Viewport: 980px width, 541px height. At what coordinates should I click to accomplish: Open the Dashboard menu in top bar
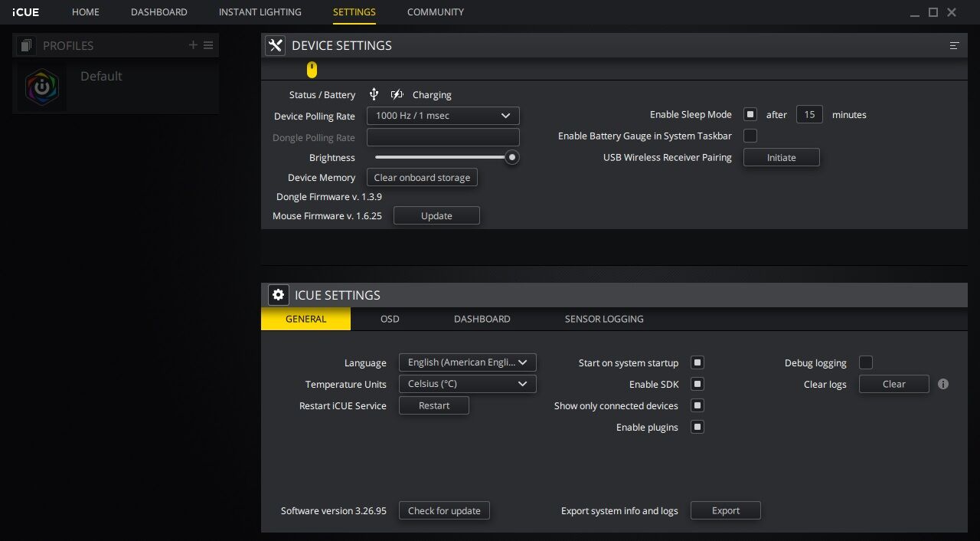(159, 12)
